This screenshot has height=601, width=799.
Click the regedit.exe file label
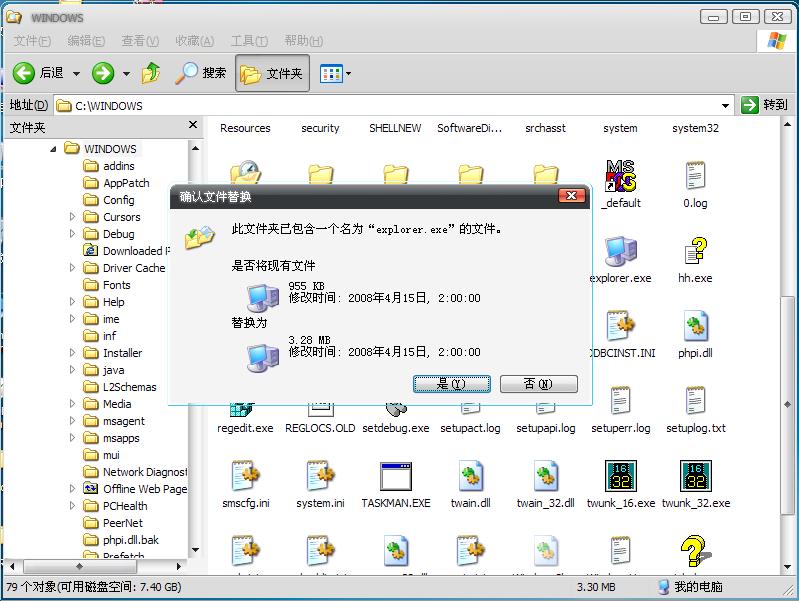coord(245,428)
